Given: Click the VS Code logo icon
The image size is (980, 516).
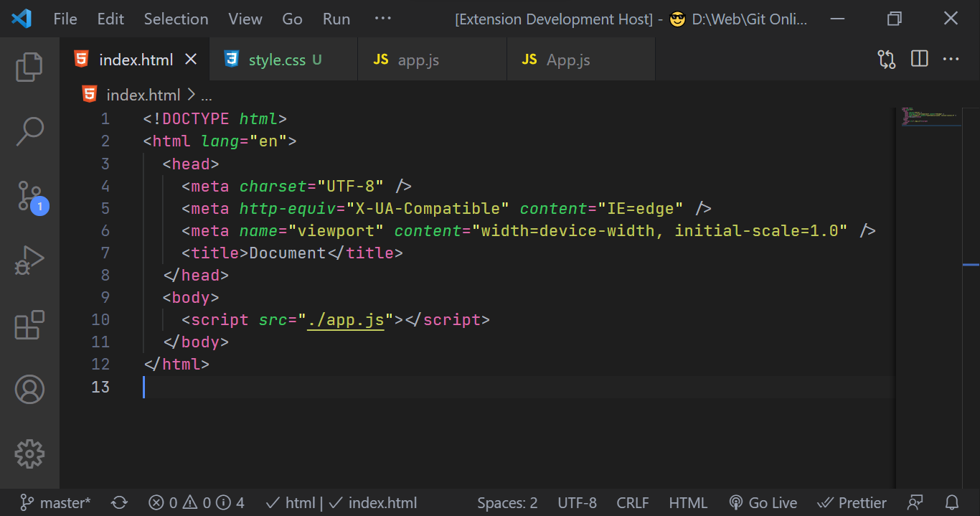Looking at the screenshot, I should (x=21, y=19).
